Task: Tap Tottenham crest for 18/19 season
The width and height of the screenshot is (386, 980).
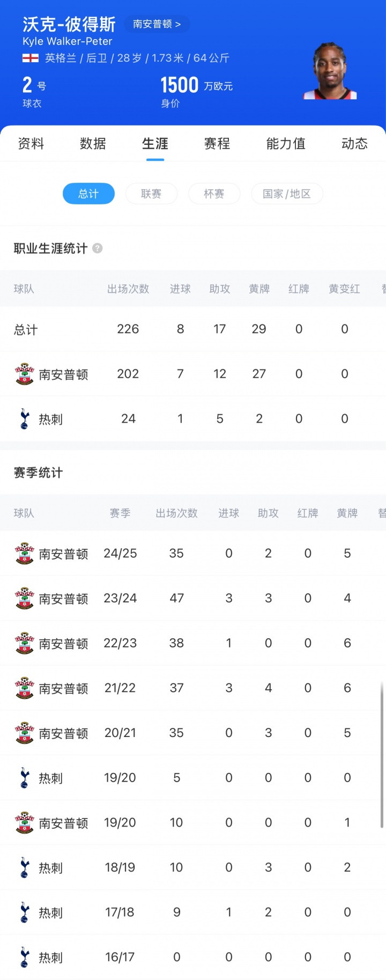Action: tap(25, 867)
